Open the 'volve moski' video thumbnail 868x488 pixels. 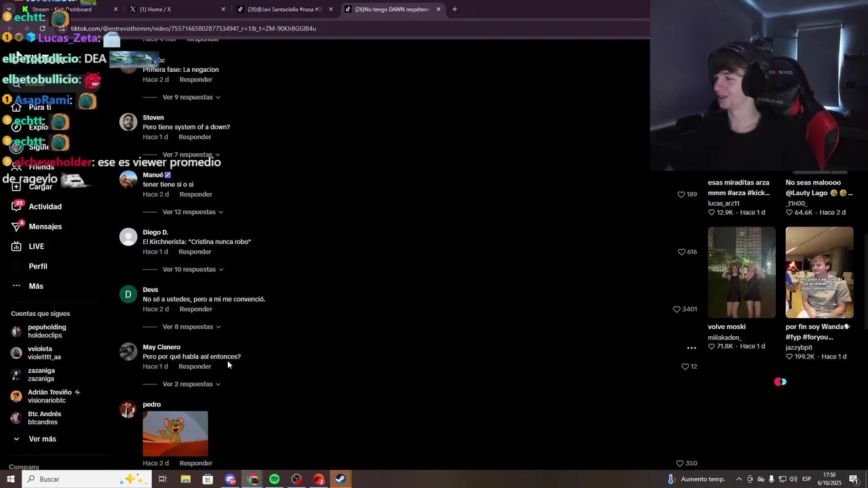coord(742,272)
